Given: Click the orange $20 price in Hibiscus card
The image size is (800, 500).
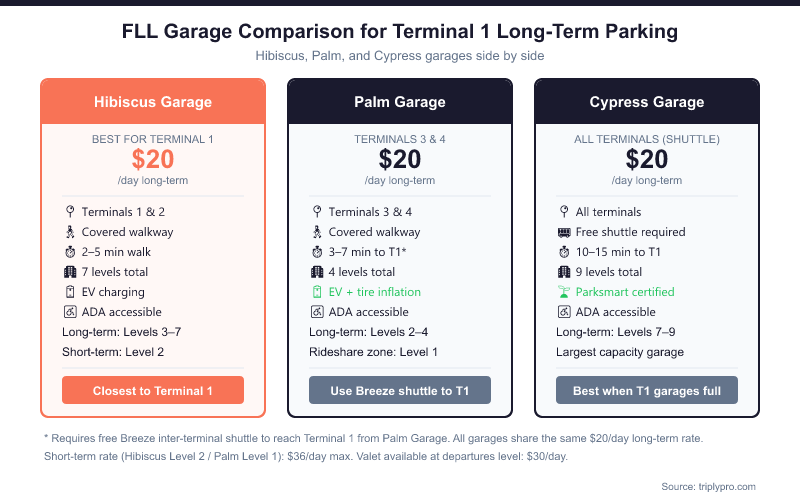Looking at the screenshot, I should [153, 159].
